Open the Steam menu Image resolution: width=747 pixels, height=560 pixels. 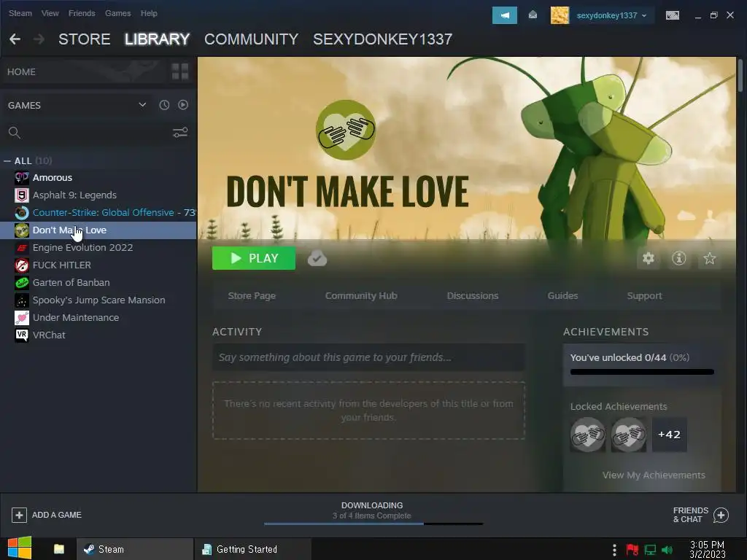coord(20,13)
